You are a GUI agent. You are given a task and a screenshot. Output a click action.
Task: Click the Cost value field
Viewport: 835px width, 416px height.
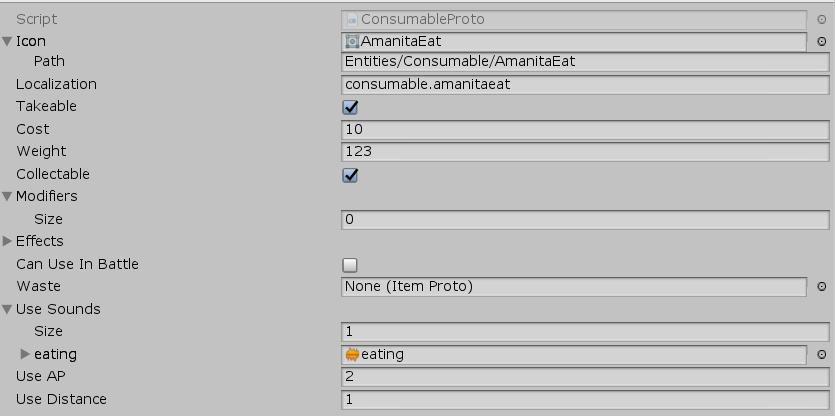(x=585, y=130)
